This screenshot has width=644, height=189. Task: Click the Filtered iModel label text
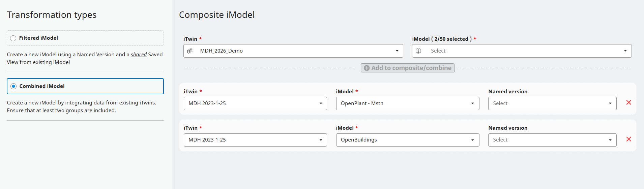pos(38,38)
